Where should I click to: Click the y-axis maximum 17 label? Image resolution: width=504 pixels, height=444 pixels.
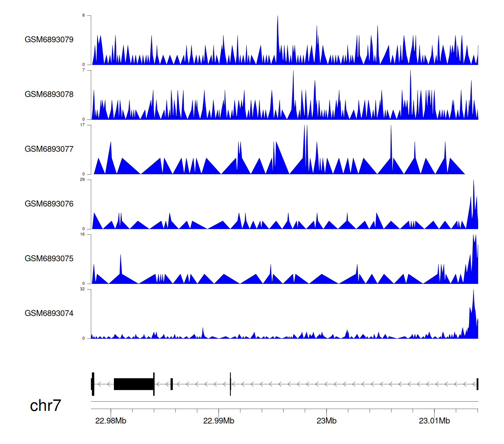82,125
